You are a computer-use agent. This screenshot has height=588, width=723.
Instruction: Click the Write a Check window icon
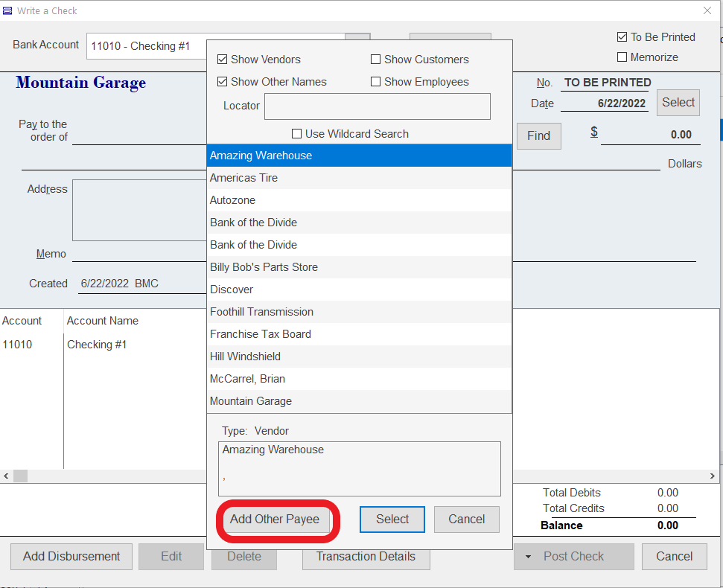point(7,10)
